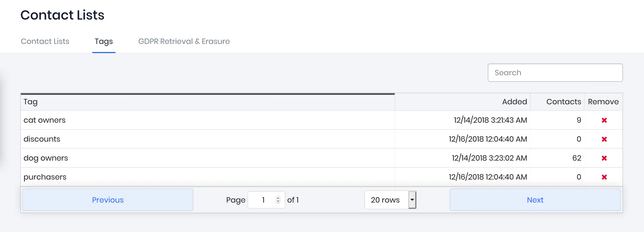Image resolution: width=644 pixels, height=232 pixels.
Task: Open the 20 rows dropdown
Action: pyautogui.click(x=390, y=200)
